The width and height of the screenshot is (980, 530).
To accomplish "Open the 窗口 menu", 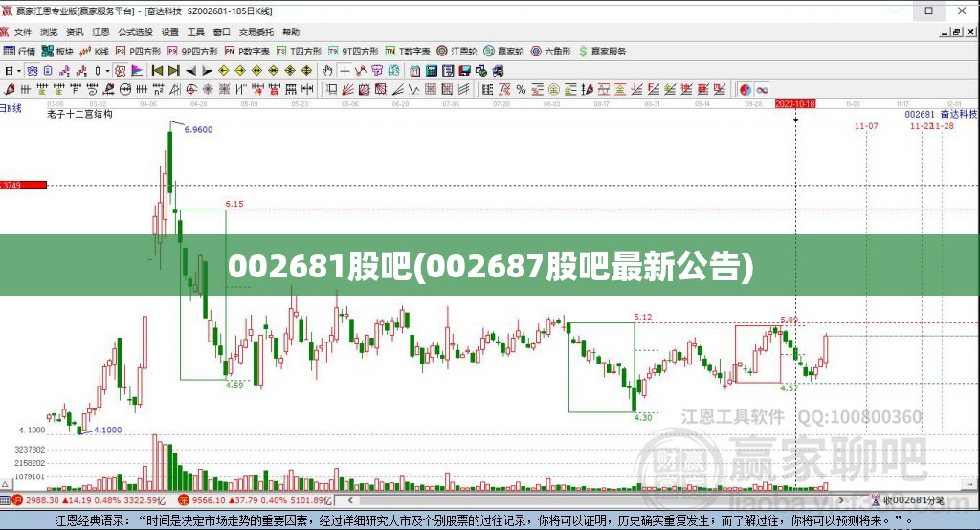I will coord(221,32).
